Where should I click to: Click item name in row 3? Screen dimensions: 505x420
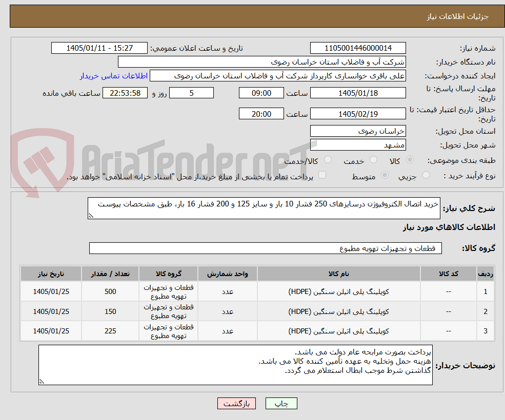coord(339,331)
